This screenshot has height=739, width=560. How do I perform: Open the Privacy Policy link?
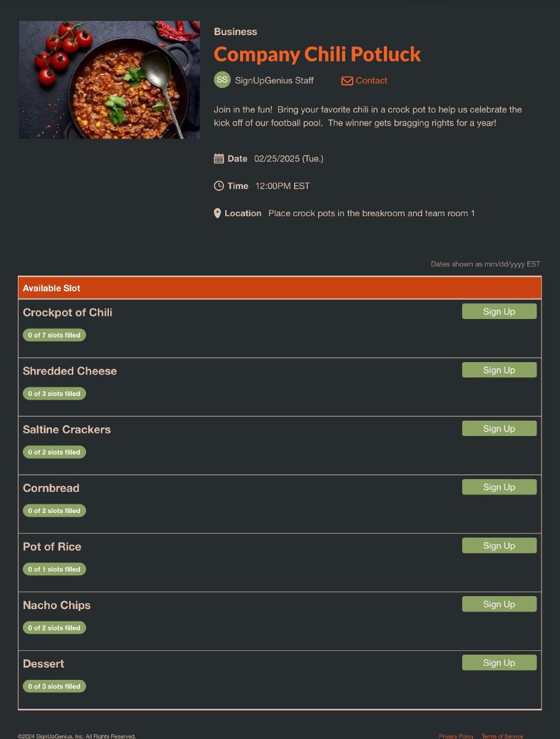click(x=456, y=736)
